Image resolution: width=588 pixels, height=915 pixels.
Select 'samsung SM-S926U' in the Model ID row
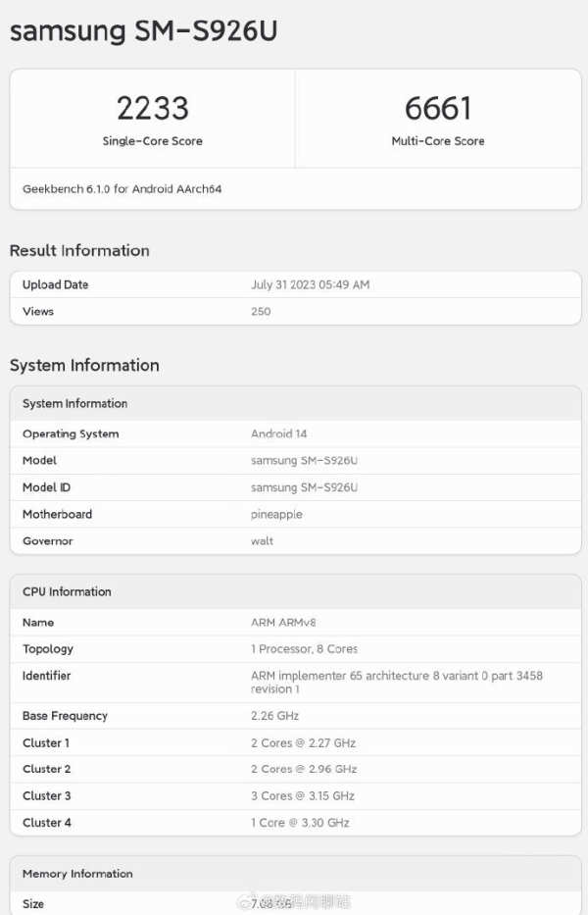[x=305, y=487]
